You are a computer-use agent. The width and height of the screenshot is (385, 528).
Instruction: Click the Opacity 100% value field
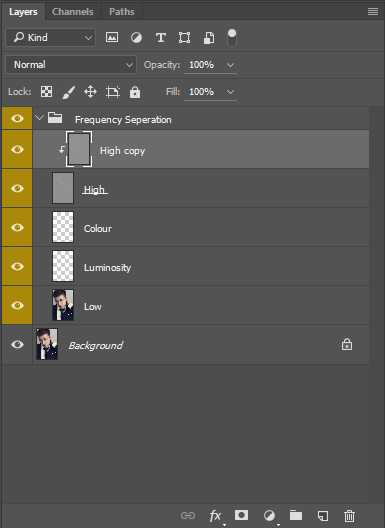(201, 65)
